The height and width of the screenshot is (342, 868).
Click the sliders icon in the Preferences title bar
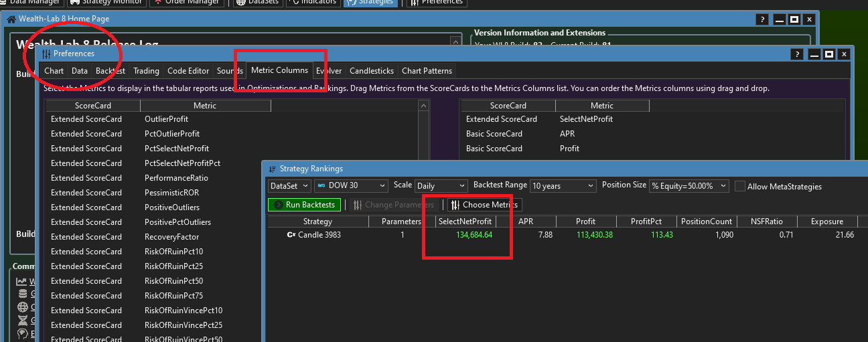click(x=46, y=54)
